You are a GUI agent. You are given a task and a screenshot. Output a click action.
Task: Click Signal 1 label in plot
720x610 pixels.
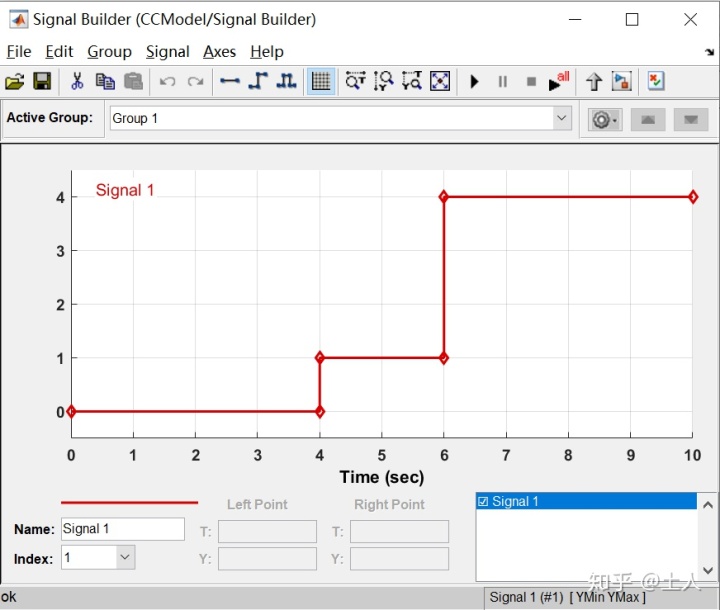[125, 190]
